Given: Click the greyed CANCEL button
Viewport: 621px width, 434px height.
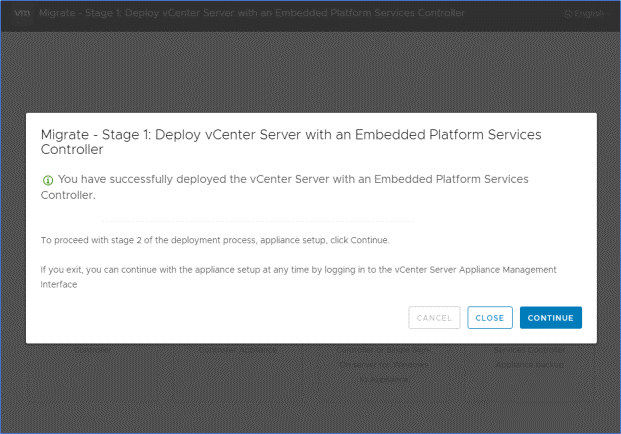Looking at the screenshot, I should 434,318.
